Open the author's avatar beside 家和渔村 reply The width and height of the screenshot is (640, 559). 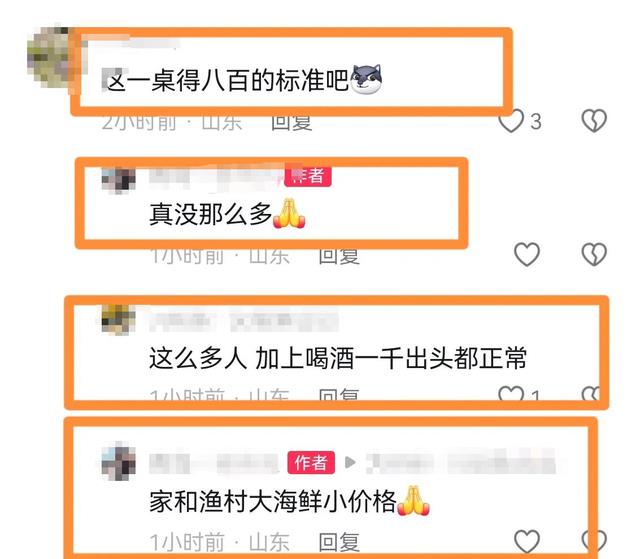(x=118, y=463)
